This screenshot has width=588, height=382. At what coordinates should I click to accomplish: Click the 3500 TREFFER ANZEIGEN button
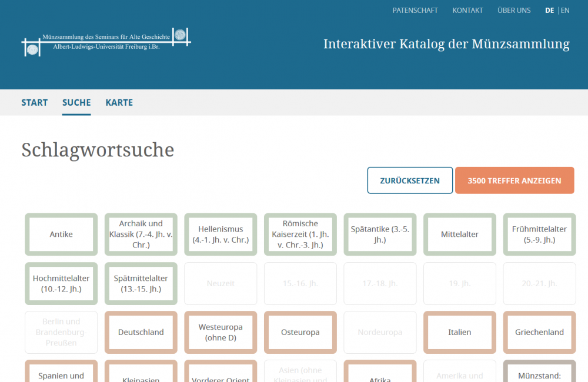click(514, 180)
